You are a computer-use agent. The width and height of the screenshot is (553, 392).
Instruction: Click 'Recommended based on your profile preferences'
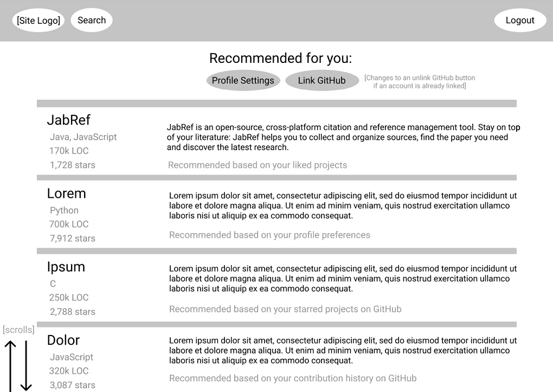click(270, 235)
